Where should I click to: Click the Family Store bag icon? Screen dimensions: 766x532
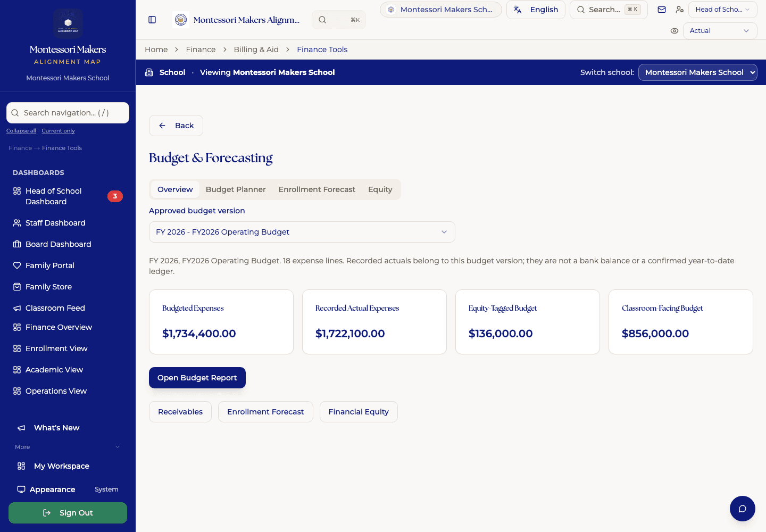click(17, 287)
